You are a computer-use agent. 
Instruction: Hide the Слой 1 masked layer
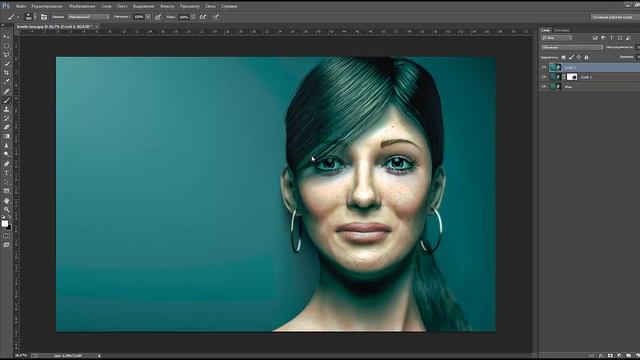tap(544, 77)
